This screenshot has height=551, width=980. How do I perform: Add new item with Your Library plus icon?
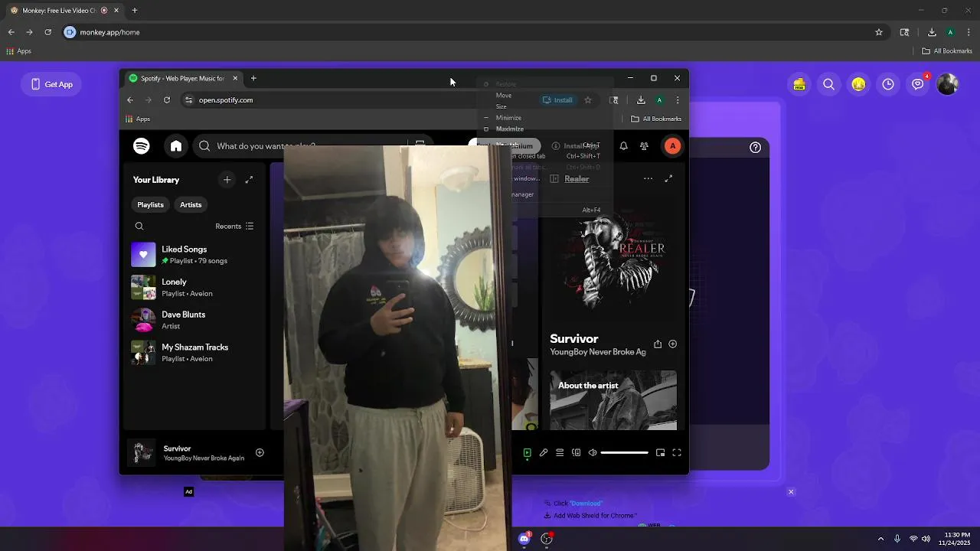[227, 180]
